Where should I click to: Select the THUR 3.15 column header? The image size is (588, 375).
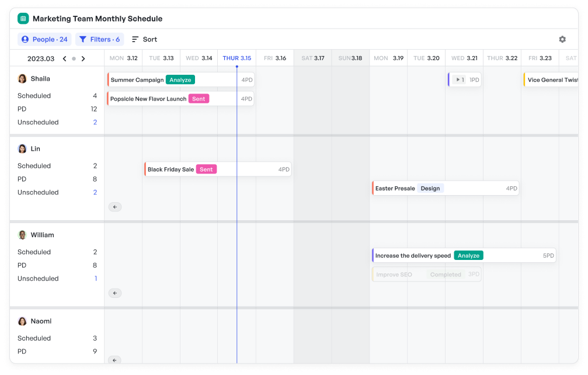236,58
